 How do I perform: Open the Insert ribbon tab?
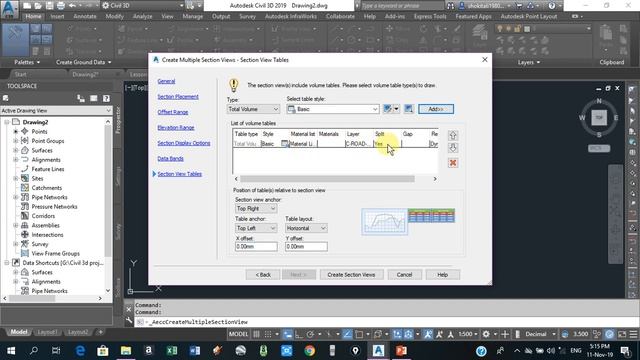(x=57, y=16)
